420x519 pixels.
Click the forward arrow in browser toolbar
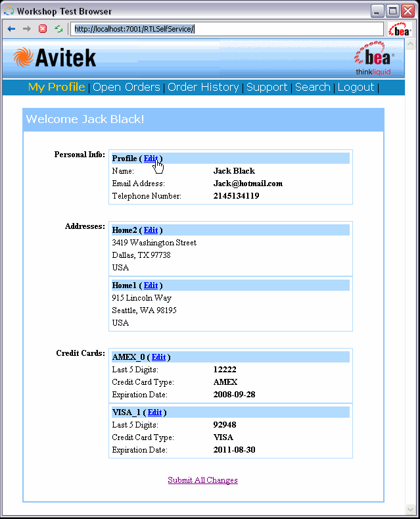pos(27,29)
